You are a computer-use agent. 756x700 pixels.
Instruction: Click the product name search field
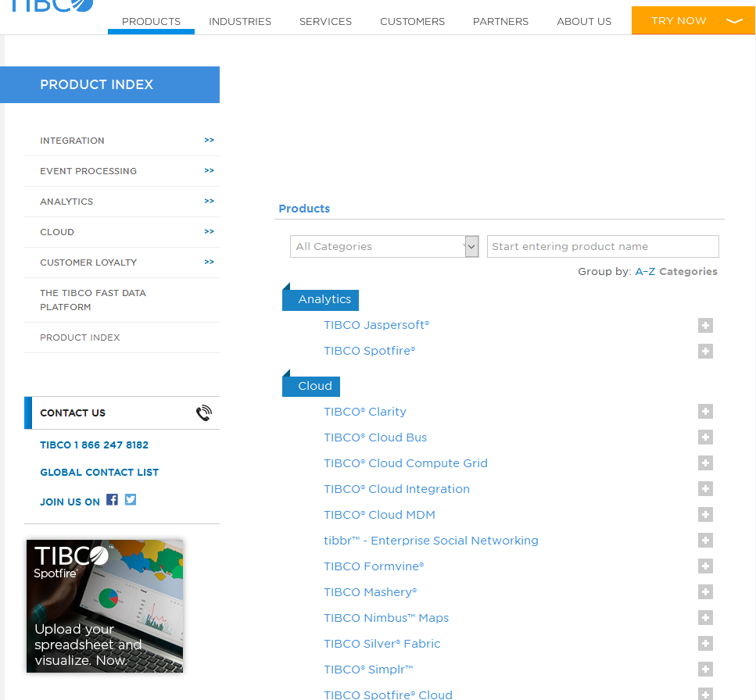pos(602,246)
